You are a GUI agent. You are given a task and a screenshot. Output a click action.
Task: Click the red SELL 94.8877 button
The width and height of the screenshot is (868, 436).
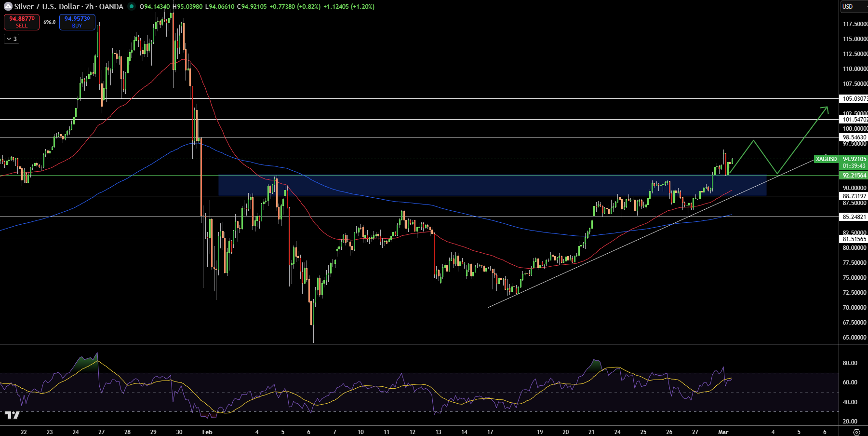point(22,22)
